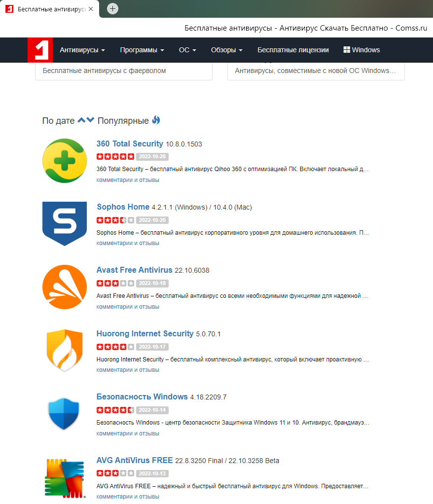This screenshot has width=433, height=504.
Task: Open comments and reviews for Sophos Home
Action: (x=128, y=243)
